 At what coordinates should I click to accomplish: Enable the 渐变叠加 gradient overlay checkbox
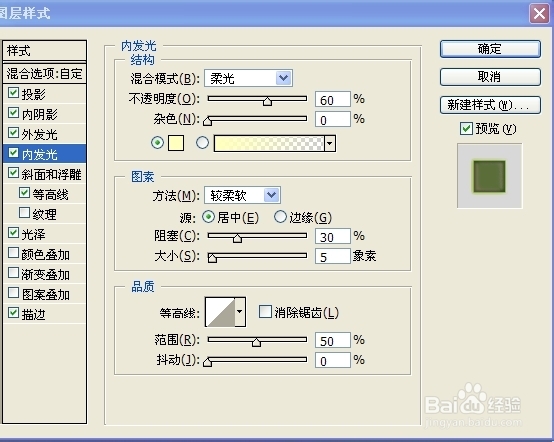[13, 273]
